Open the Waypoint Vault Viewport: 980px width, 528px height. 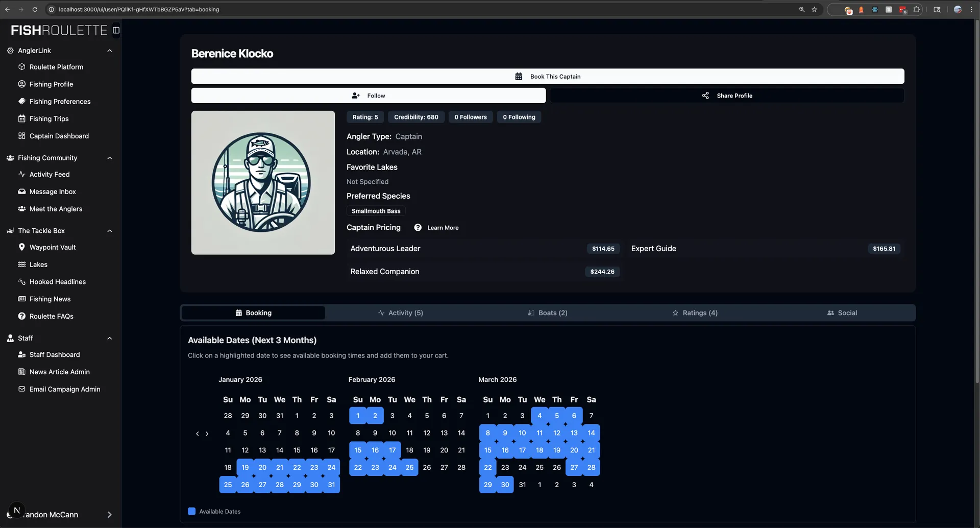click(52, 247)
